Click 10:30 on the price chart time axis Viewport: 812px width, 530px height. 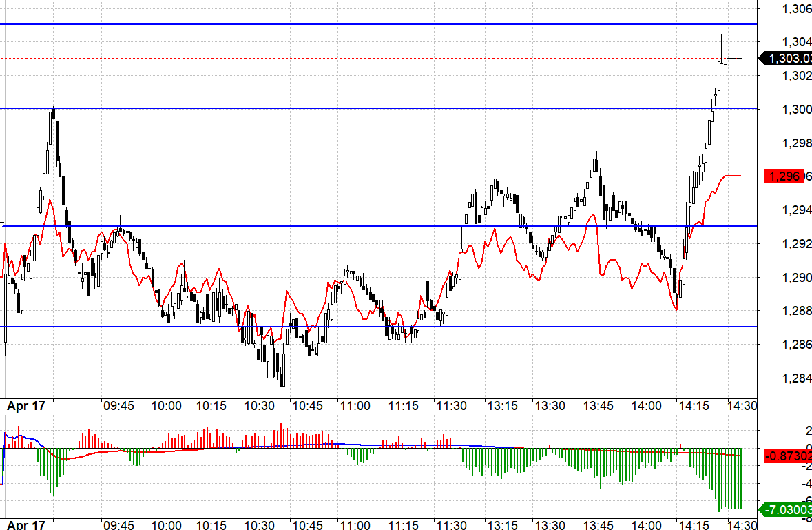260,406
